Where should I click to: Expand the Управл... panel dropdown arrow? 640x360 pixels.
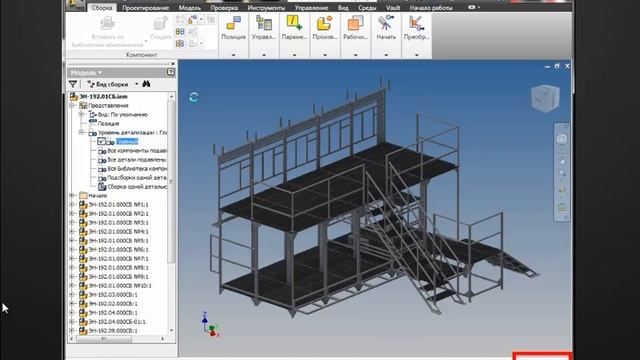coord(264,55)
